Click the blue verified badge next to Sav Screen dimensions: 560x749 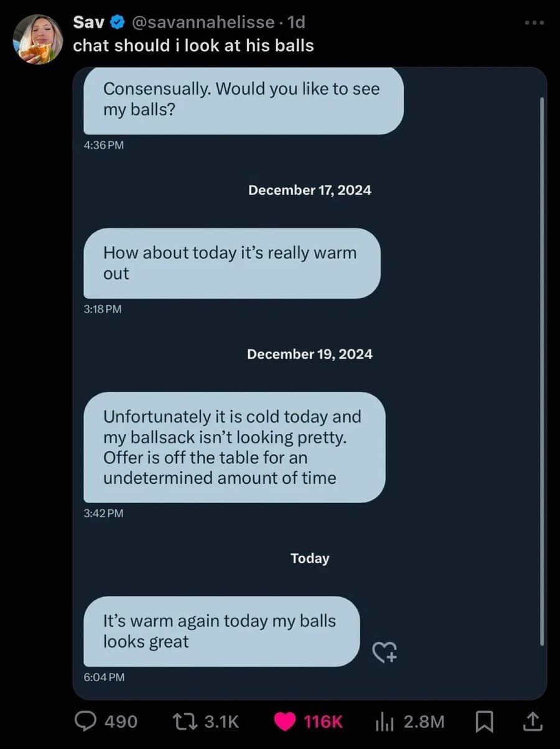[x=117, y=22]
